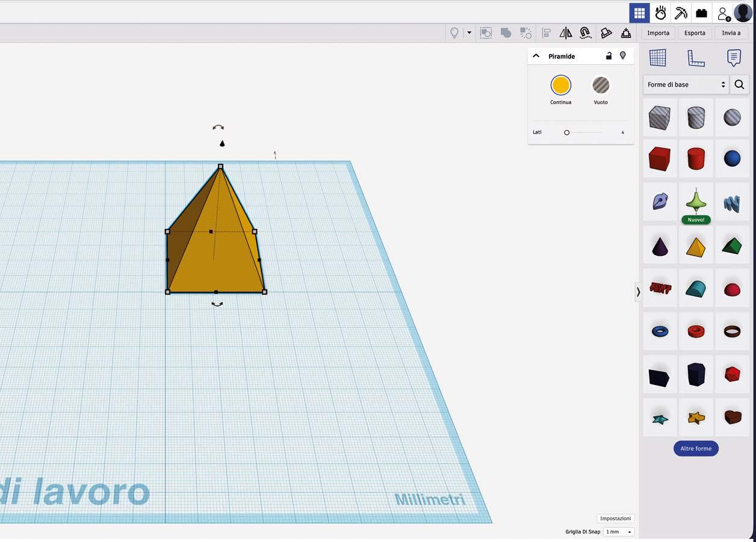The image size is (756, 542).
Task: Toggle the Piramide visibility with the lightbulb icon
Action: click(x=623, y=56)
